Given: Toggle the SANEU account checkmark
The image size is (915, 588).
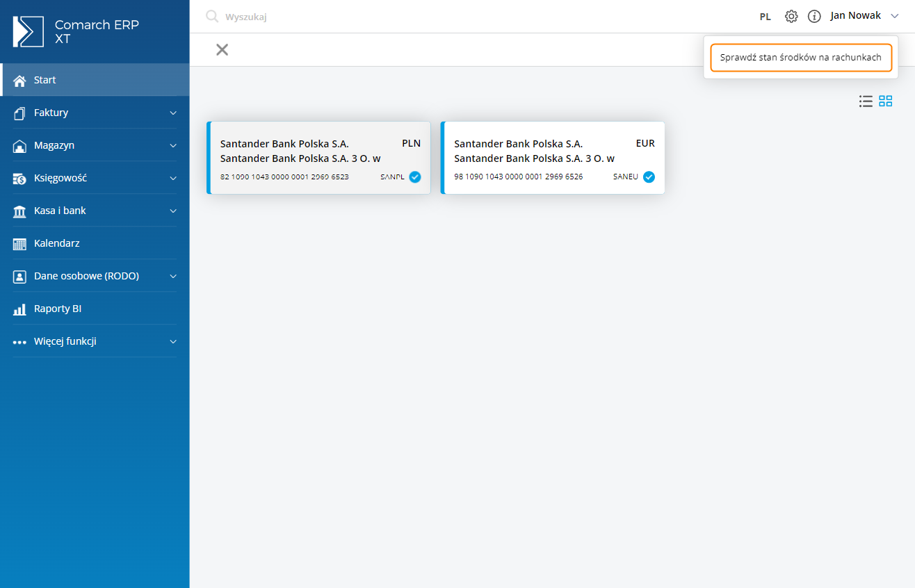Looking at the screenshot, I should point(649,177).
